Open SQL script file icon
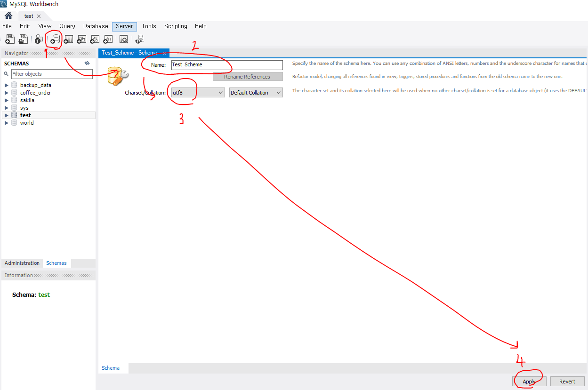This screenshot has height=390, width=588. (x=23, y=40)
